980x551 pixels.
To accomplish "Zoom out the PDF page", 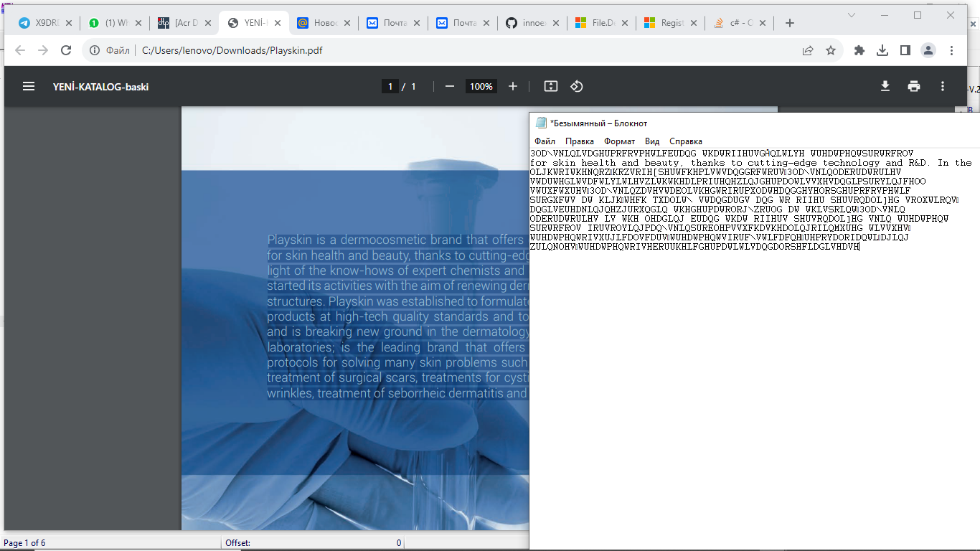I will tap(450, 86).
